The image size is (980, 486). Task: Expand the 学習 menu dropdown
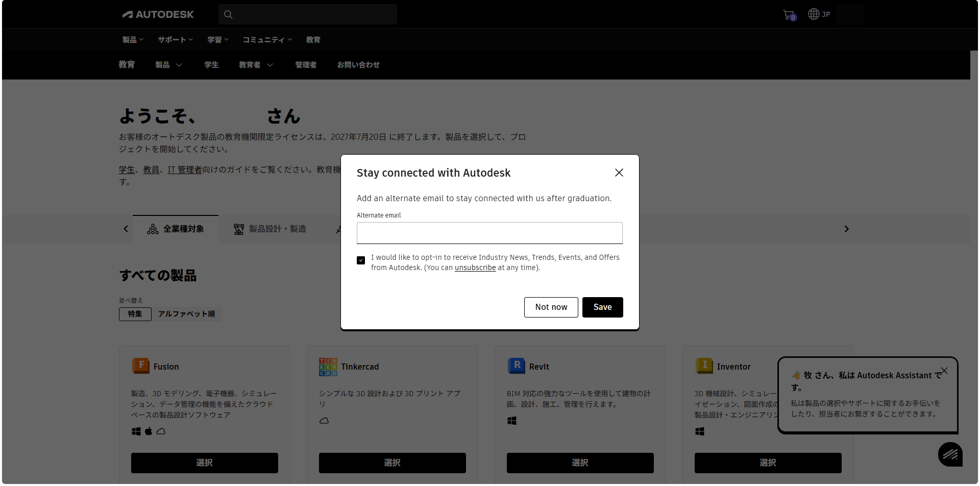(218, 40)
